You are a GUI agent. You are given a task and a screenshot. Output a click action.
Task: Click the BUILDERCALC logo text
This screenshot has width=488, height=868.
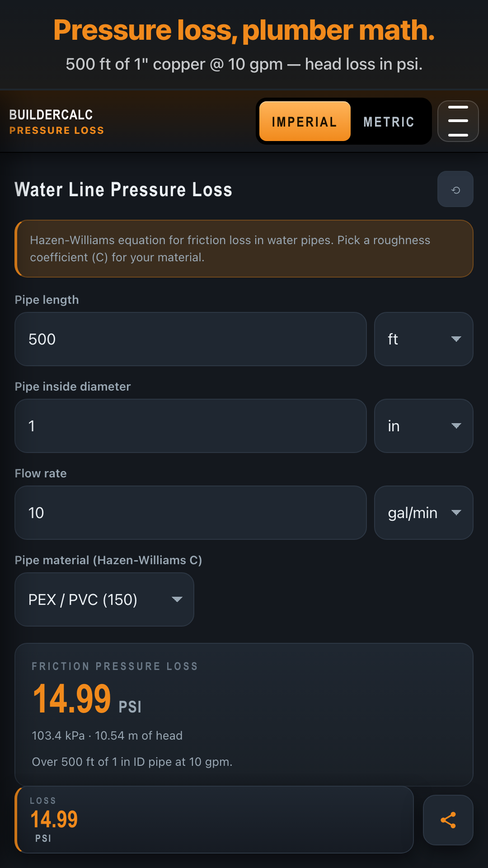[x=51, y=115]
